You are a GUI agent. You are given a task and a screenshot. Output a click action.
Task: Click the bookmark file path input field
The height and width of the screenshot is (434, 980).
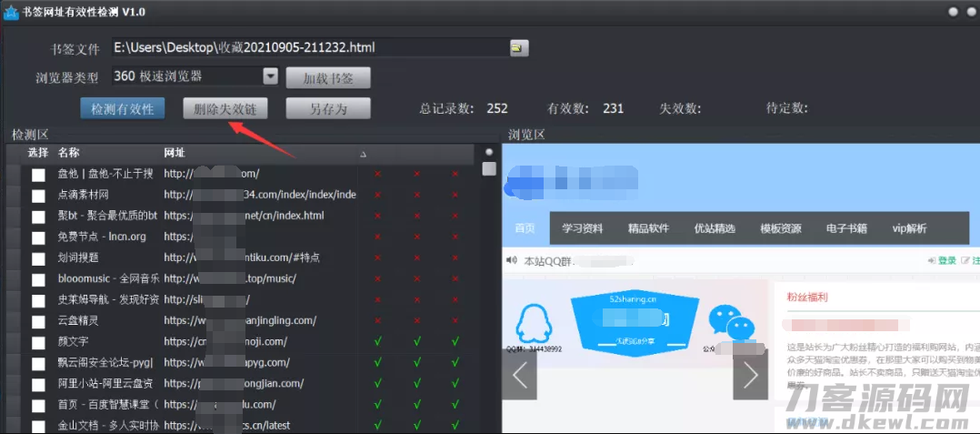coord(311,47)
